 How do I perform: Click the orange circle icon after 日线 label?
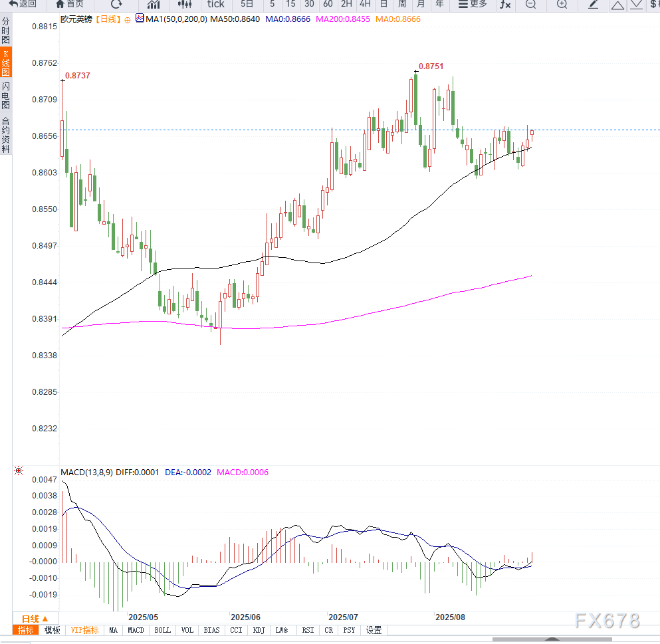(128, 20)
